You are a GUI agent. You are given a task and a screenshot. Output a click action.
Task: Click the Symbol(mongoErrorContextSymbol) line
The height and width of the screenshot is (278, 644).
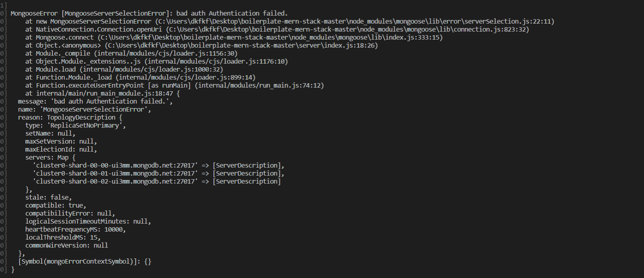pos(85,262)
